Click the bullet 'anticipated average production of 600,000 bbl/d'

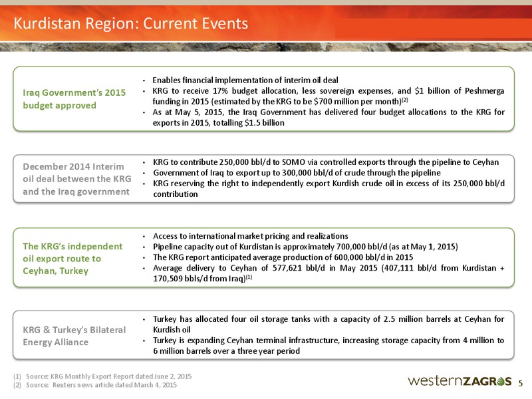tap(283, 257)
